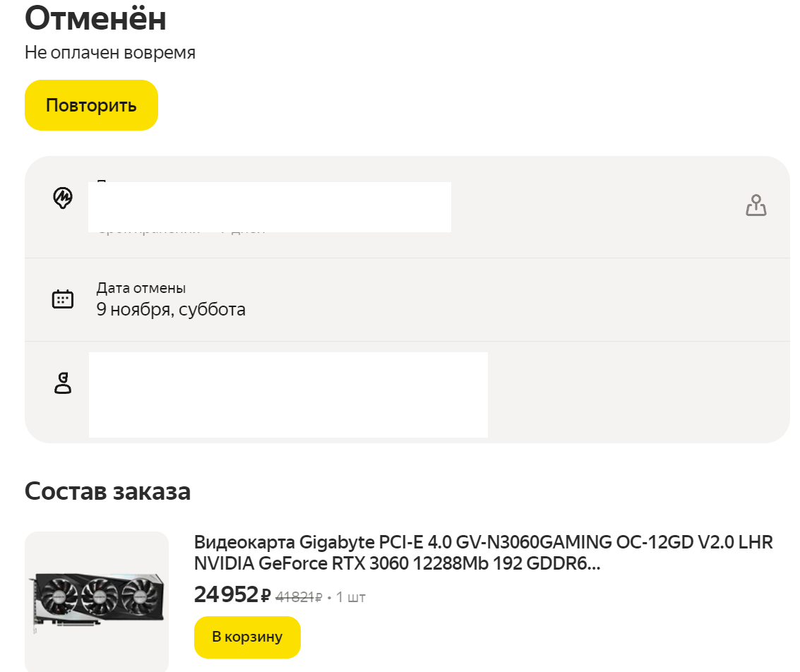The height and width of the screenshot is (672, 800).
Task: Open the Видеокарта Gigabyte GV-N3060GAMING product title
Action: 483,552
